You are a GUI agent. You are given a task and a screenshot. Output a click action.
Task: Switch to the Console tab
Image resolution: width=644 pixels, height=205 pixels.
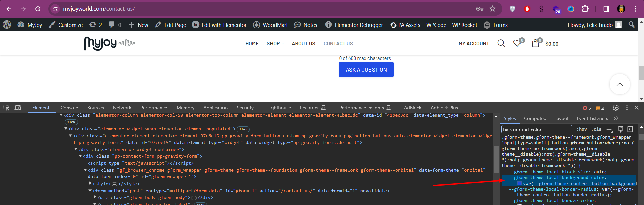click(x=69, y=108)
